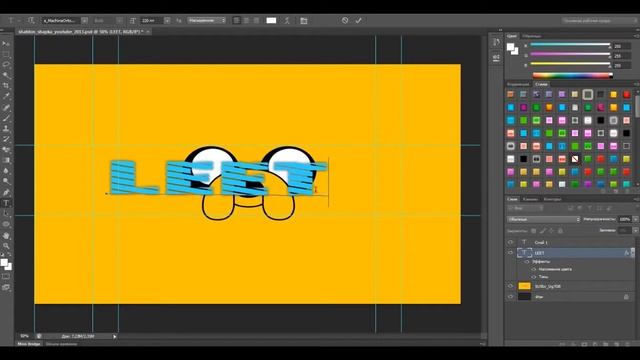Select the Dodge tool
Image resolution: width=640 pixels, height=360 pixels.
6,182
